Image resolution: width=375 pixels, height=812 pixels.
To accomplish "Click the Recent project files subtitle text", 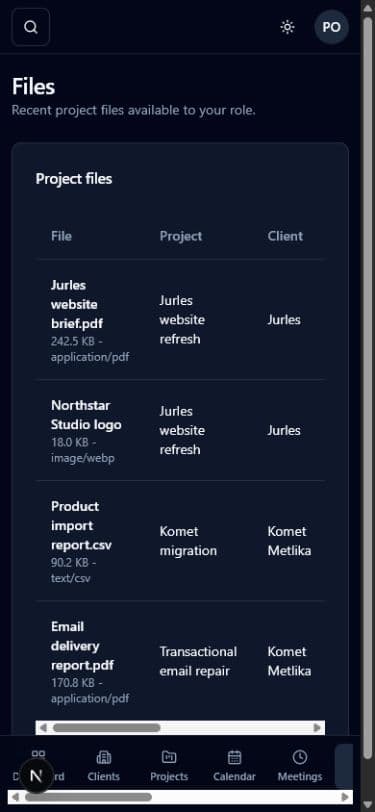I will click(134, 111).
